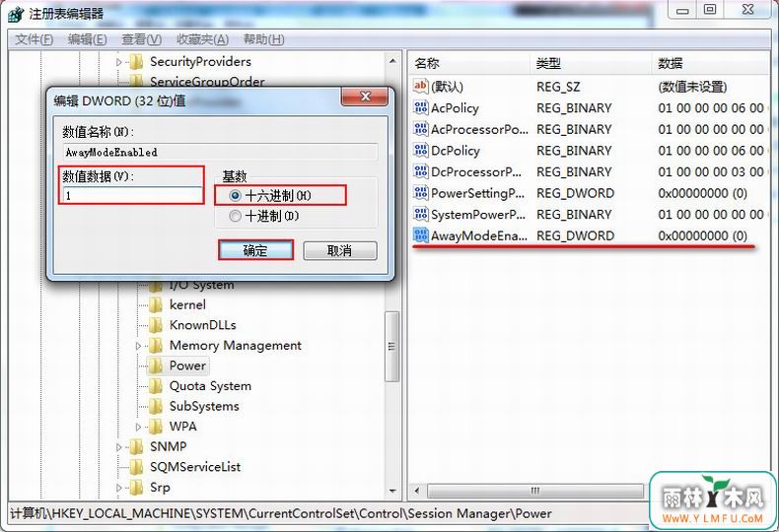Click the 数值数据 value input field
Viewport: 779px width, 532px height.
click(x=132, y=195)
